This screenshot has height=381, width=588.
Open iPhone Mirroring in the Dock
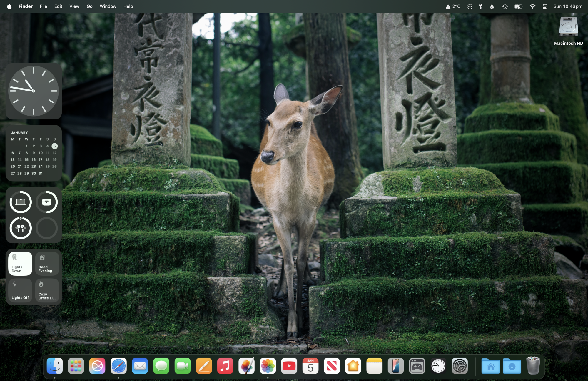[395, 366]
